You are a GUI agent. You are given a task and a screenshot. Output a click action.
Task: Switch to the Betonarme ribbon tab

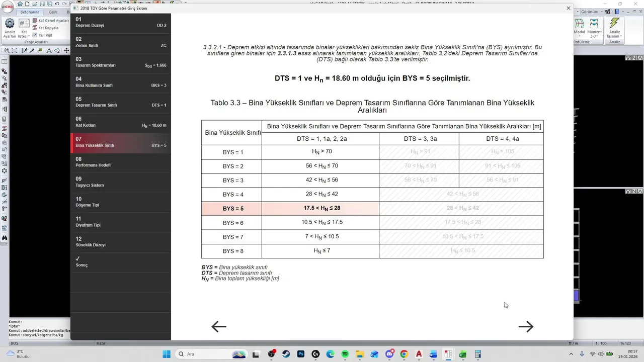(30, 12)
